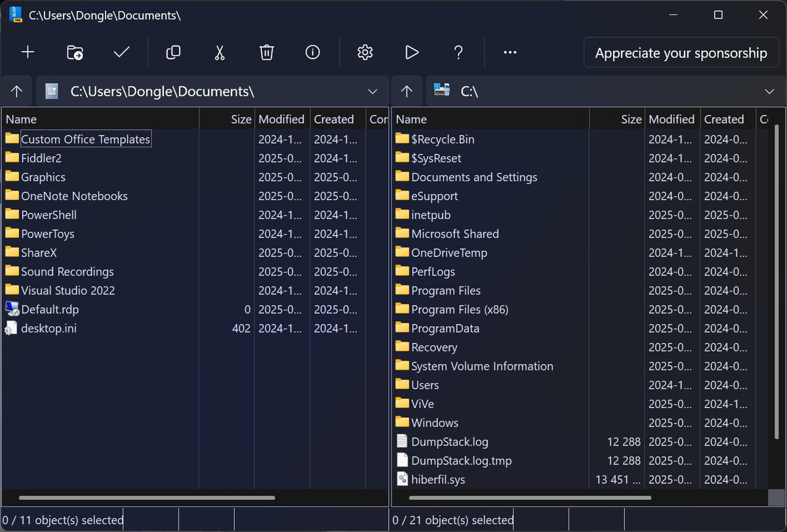Image resolution: width=787 pixels, height=532 pixels.
Task: View properties using the info icon
Action: (312, 52)
